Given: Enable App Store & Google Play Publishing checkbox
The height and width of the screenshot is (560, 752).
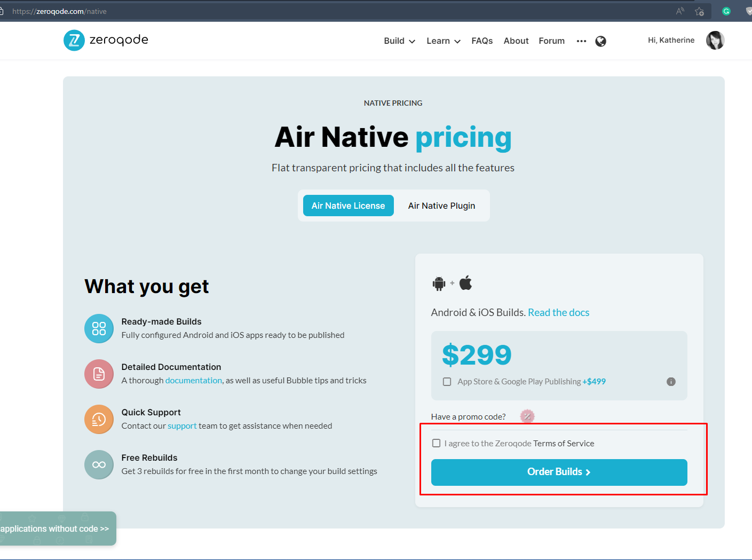Looking at the screenshot, I should click(447, 382).
